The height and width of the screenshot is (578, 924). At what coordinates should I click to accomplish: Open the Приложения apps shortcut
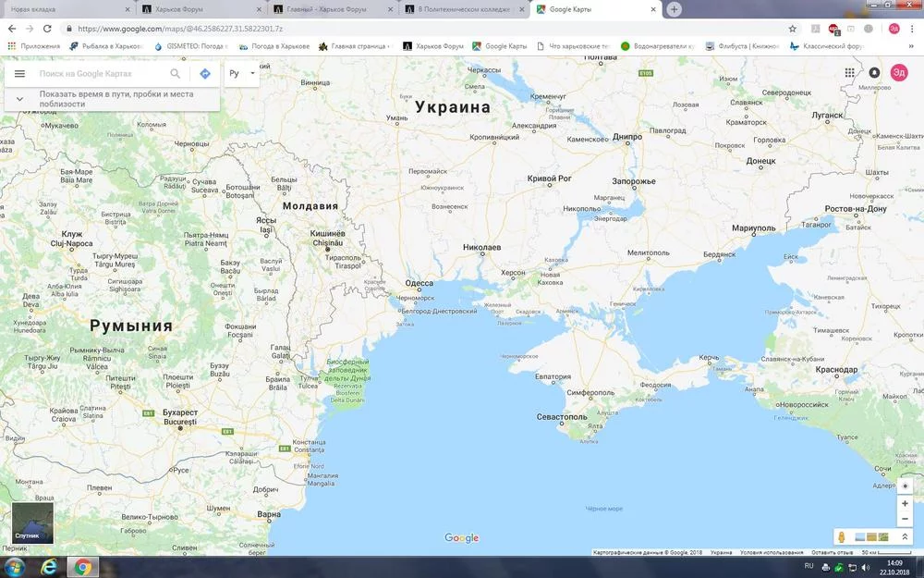pos(34,46)
